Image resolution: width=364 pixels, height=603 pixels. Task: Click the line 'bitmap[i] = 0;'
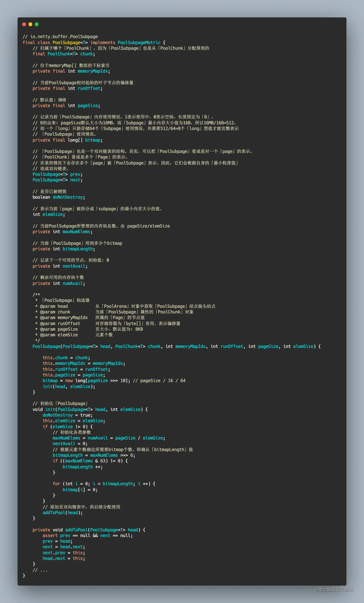(x=80, y=490)
